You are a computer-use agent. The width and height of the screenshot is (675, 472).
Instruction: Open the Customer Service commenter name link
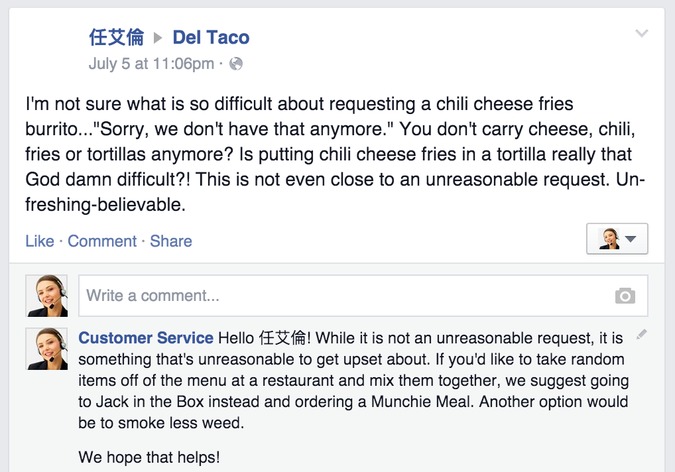146,338
